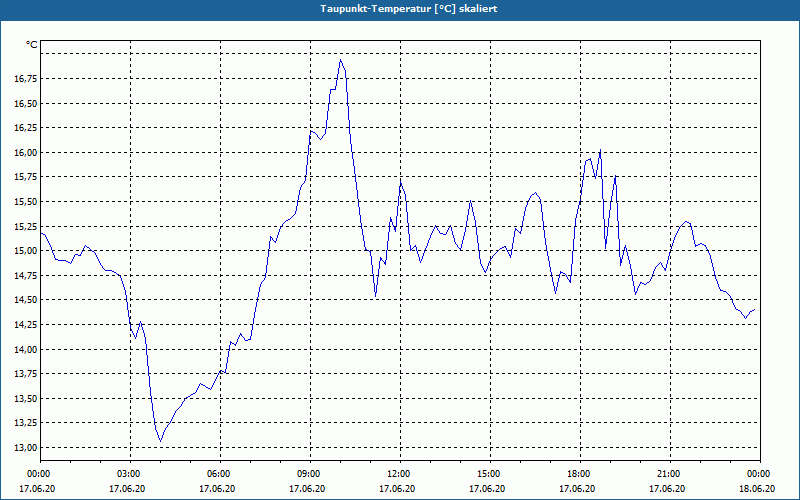
Task: Click the curve's highest peak near 10:00
Action: coord(340,60)
